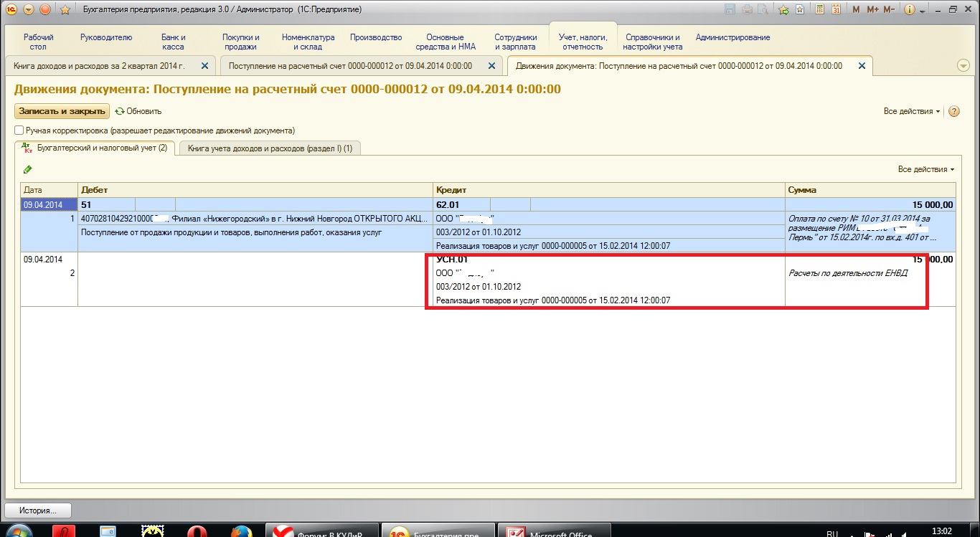The width and height of the screenshot is (980, 537).
Task: Expand the open-tabs list arrow at right
Action: tap(963, 66)
